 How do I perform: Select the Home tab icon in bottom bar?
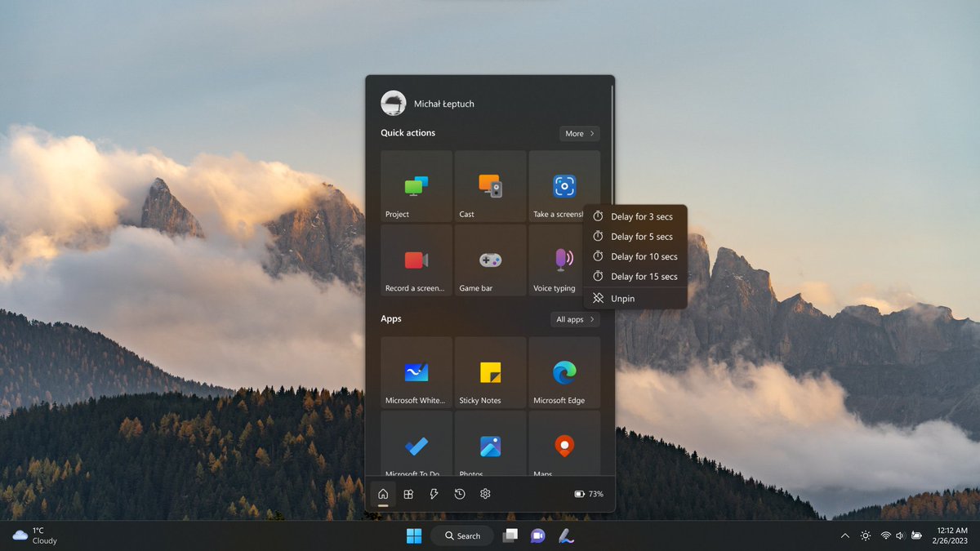[x=383, y=494]
